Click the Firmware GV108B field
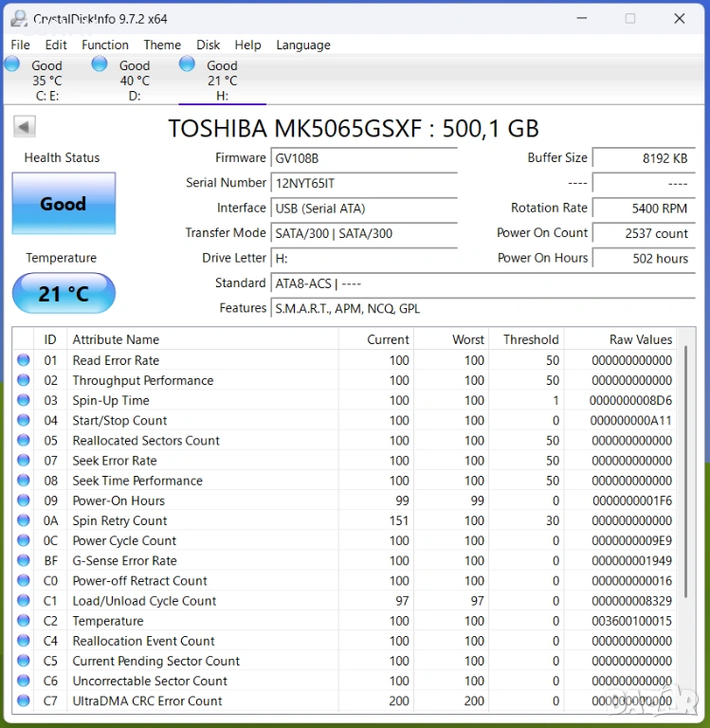Viewport: 710px width, 728px height. click(x=364, y=158)
